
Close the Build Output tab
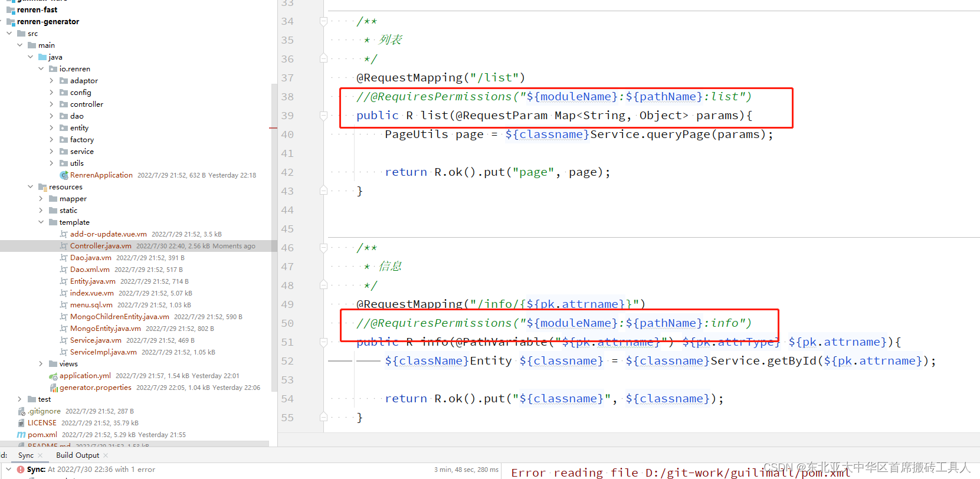click(106, 455)
